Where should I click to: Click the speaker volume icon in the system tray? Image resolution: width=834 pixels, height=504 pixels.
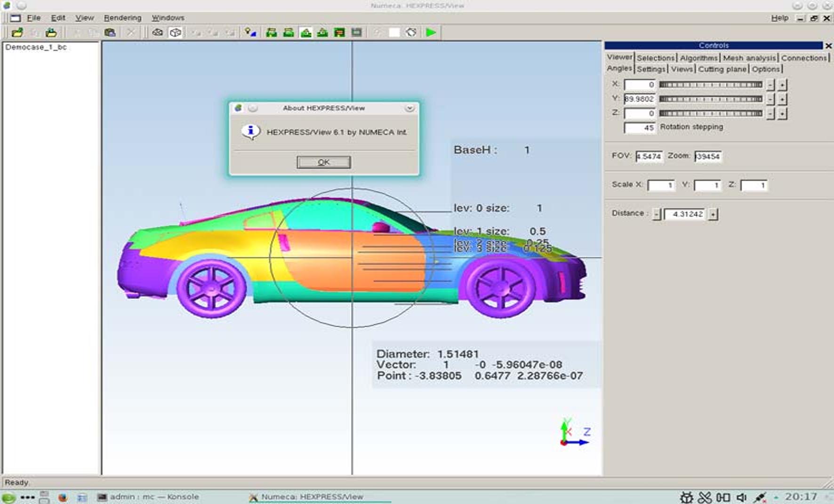coord(741,497)
